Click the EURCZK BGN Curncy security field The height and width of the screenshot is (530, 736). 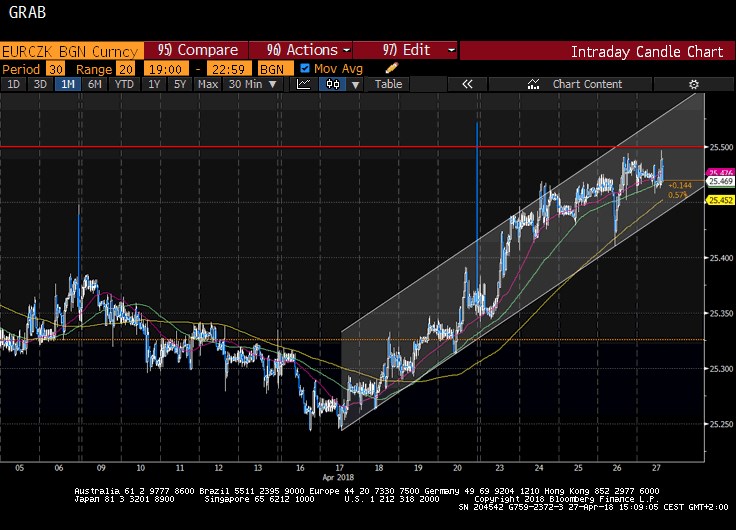click(70, 50)
